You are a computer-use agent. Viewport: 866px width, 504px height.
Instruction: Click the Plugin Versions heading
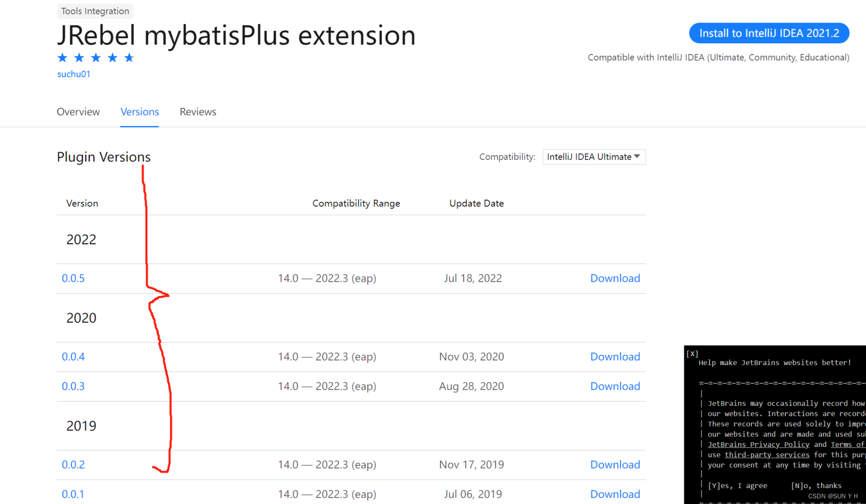tap(103, 157)
